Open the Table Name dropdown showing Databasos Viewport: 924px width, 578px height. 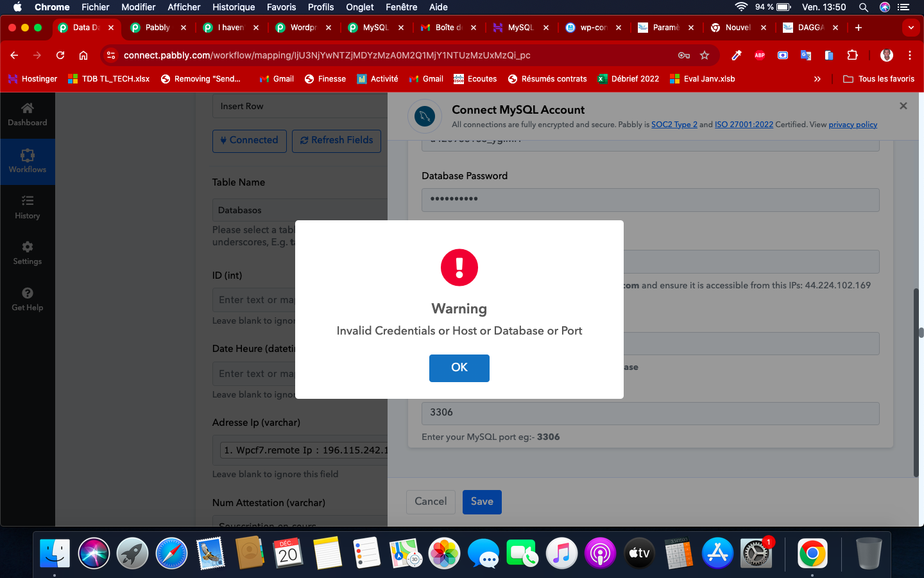[x=300, y=210]
